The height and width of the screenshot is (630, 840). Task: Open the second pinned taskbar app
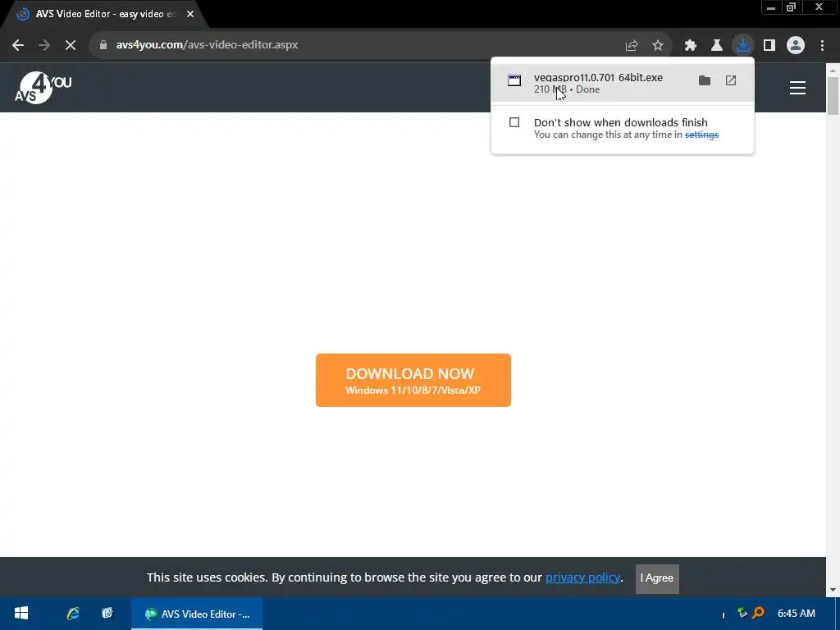click(107, 614)
